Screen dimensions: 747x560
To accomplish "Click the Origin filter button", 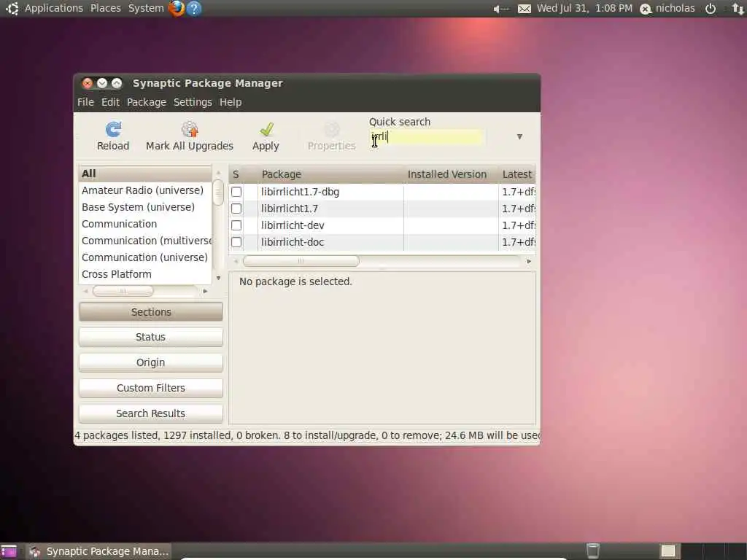I will [x=151, y=363].
